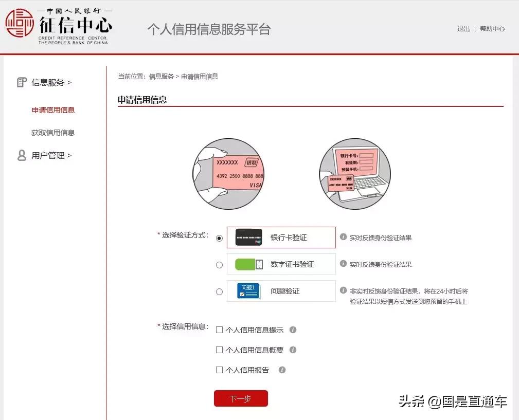Click the green certificate icon beside 数字证书验证
This screenshot has width=519, height=420.
(247, 264)
